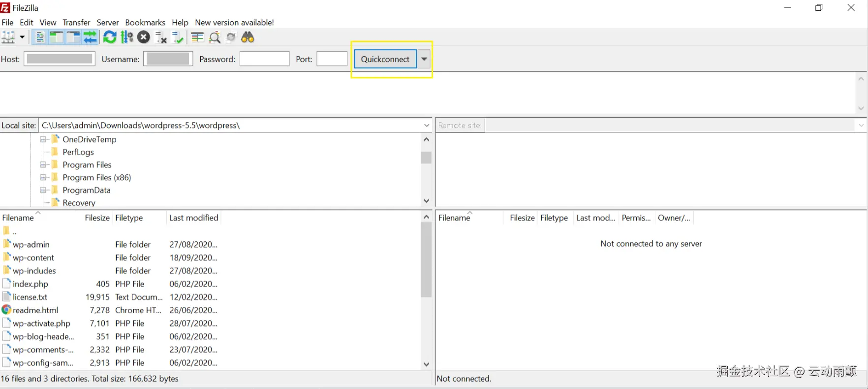868x389 pixels.
Task: Select the Recovery folder in tree
Action: click(79, 203)
